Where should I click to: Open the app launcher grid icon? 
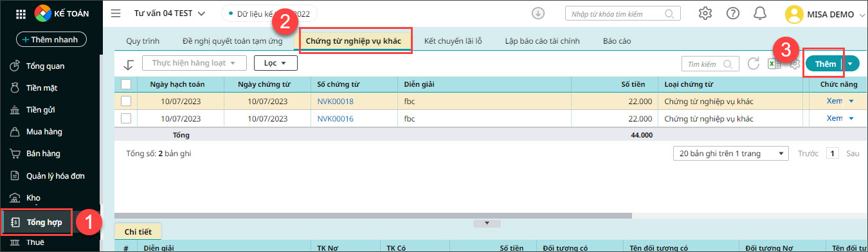[x=20, y=14]
